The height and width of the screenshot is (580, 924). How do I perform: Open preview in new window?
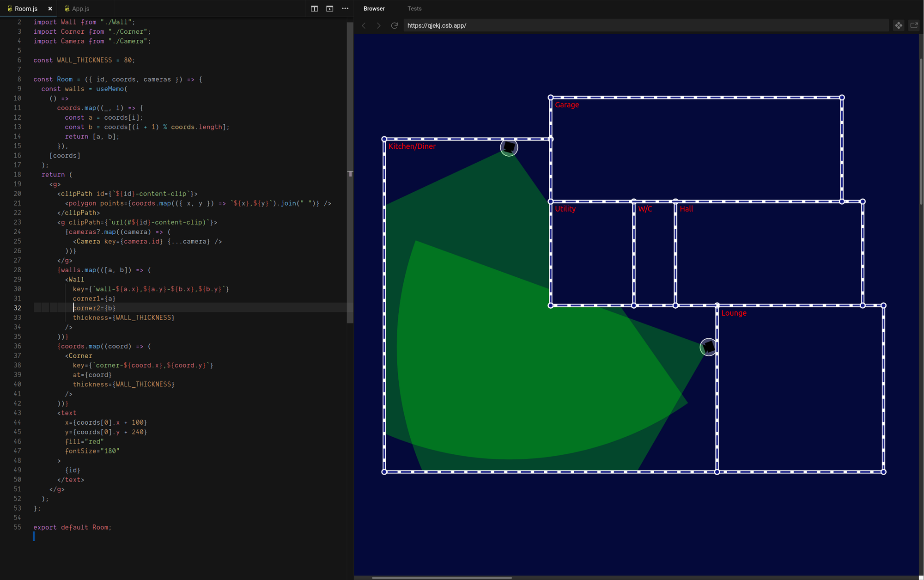click(x=914, y=25)
